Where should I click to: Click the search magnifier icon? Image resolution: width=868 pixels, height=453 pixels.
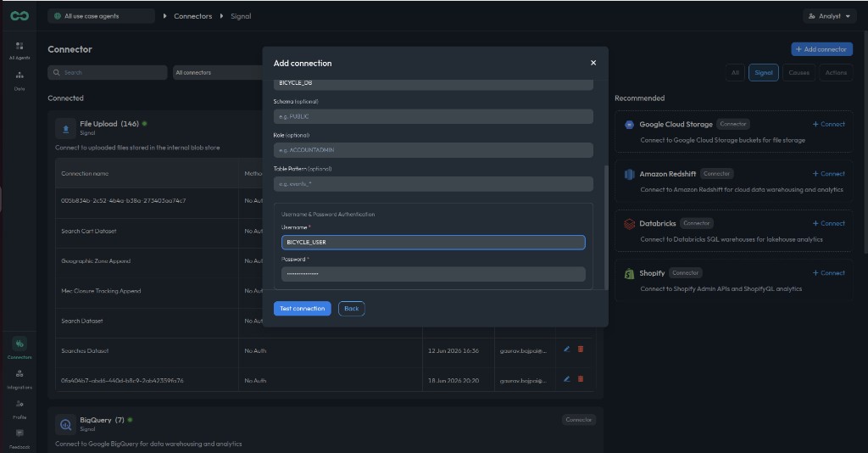point(57,73)
